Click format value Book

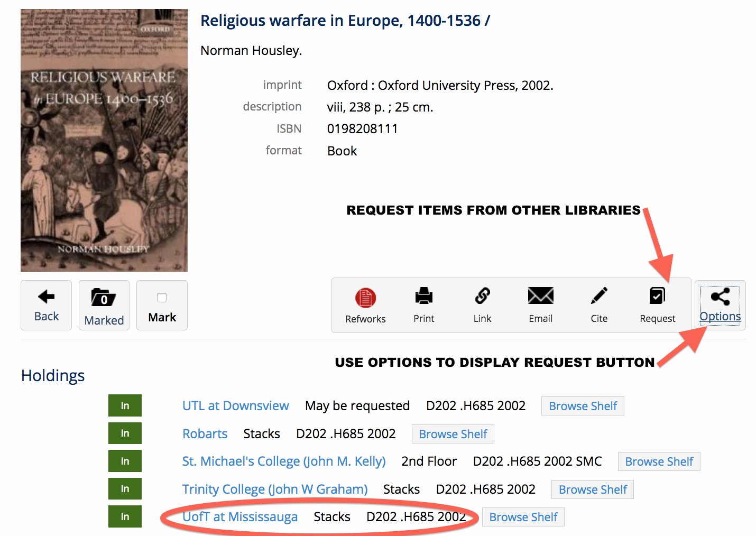[342, 151]
